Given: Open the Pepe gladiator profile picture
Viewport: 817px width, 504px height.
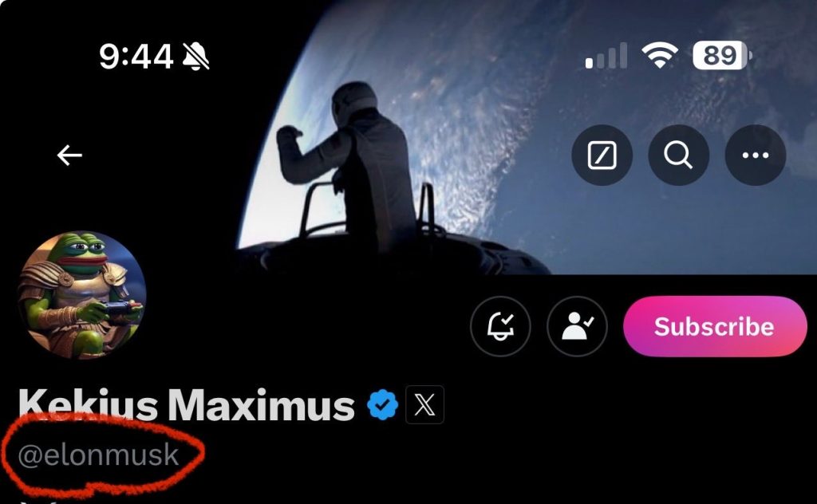Looking at the screenshot, I should point(82,295).
